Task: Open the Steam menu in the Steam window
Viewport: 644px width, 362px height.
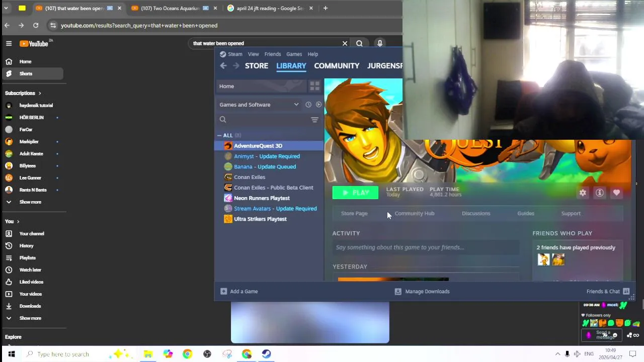Action: 235,54
